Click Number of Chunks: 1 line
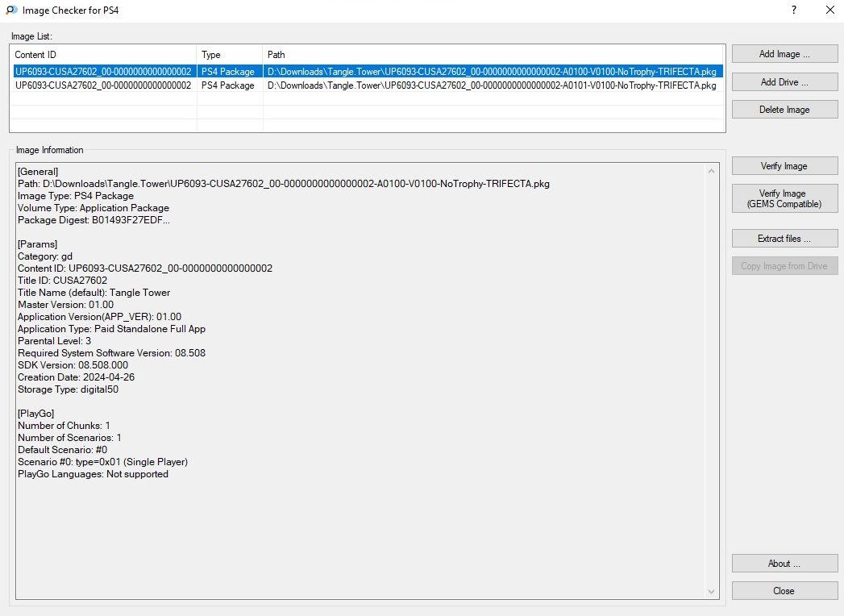The width and height of the screenshot is (844, 616). [x=64, y=426]
